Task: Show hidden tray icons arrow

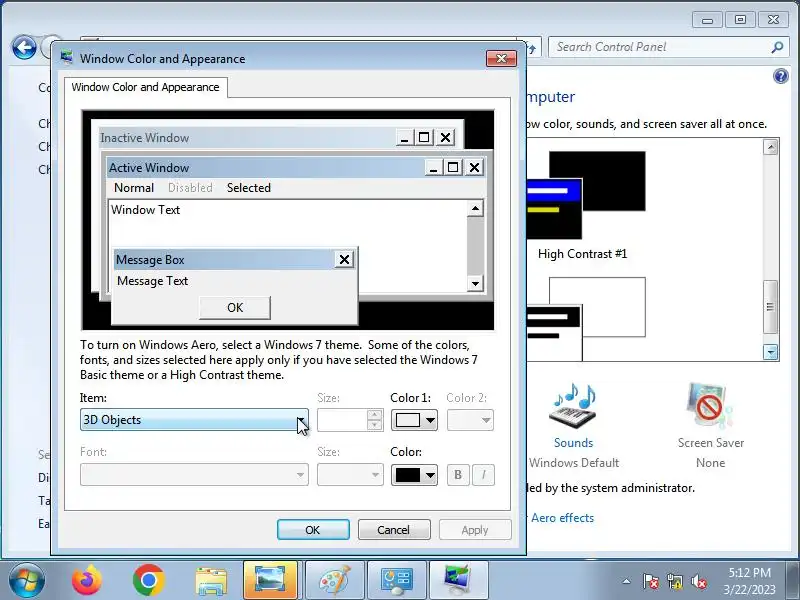Action: point(627,581)
